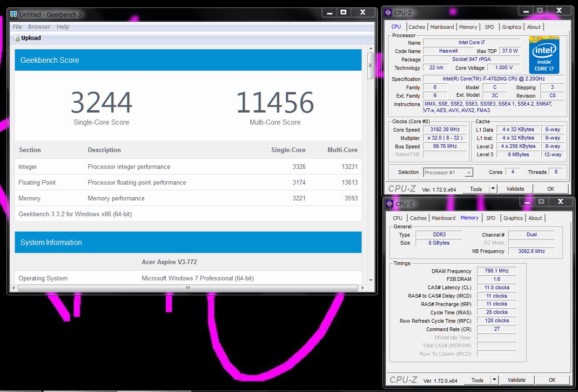Click Tools button in bottom CPU-Z window
The width and height of the screenshot is (578, 392).
coord(477,380)
